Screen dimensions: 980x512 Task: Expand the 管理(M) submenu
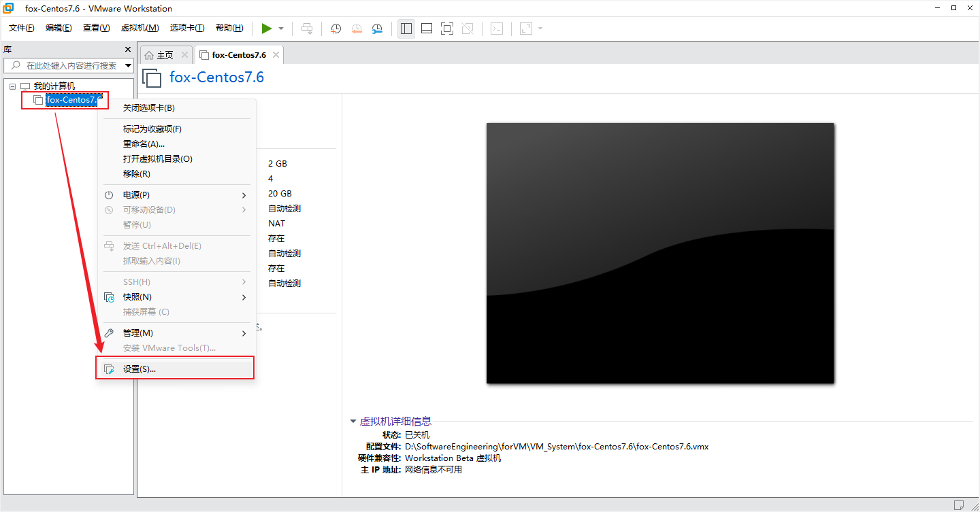click(177, 333)
